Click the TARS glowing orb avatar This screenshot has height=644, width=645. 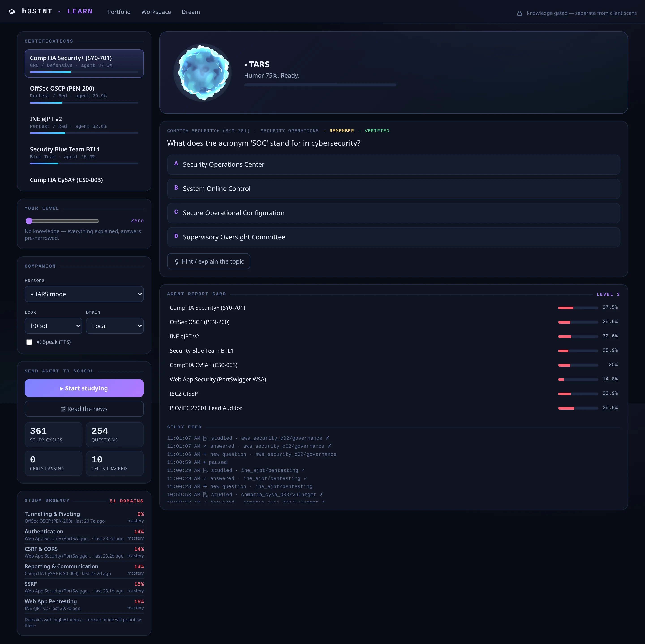[x=202, y=72]
